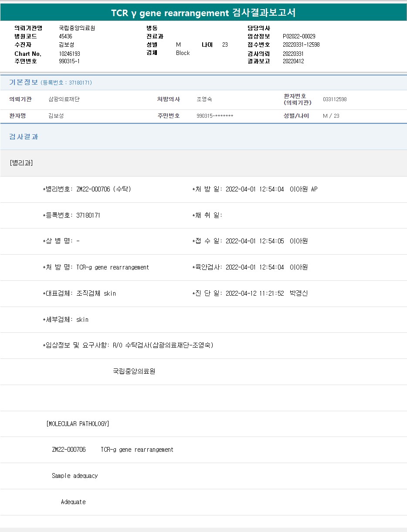Click the 결과보고 date 20220412

coord(293,61)
